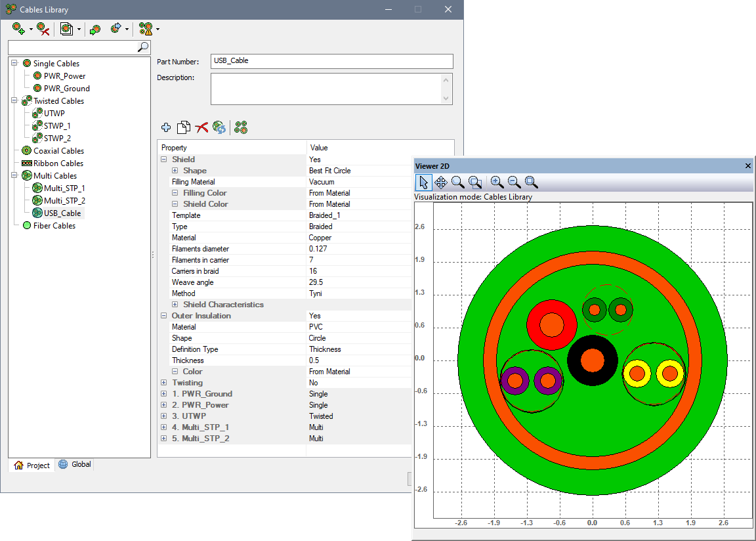Open the cable warnings icon dropdown arrow
Image resolution: width=756 pixels, height=541 pixels.
pyautogui.click(x=157, y=30)
